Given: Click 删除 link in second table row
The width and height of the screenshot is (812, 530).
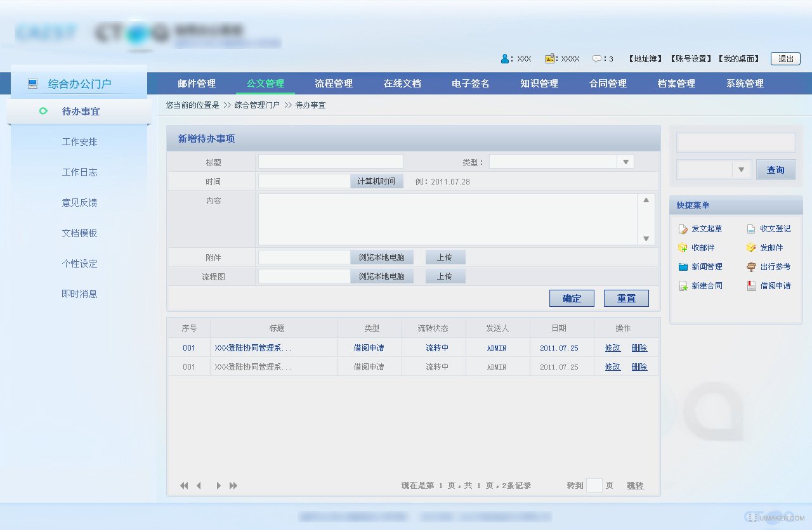Looking at the screenshot, I should (x=639, y=367).
